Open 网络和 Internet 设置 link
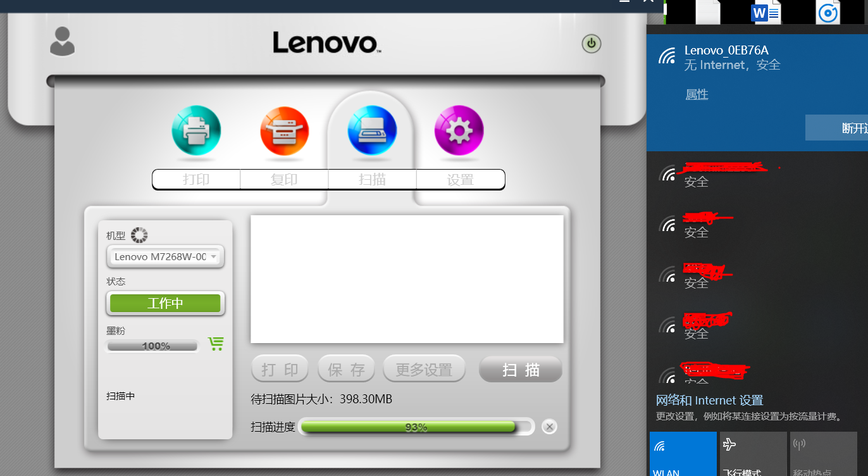 [x=709, y=400]
